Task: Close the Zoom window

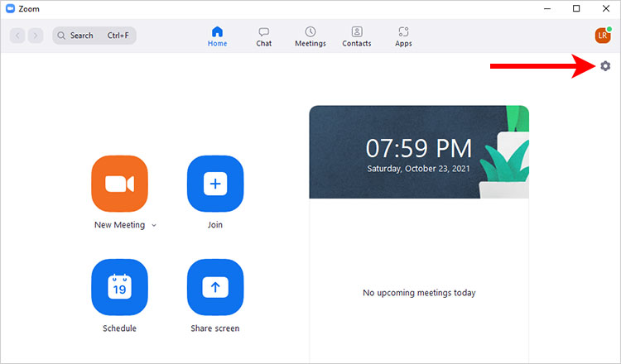Action: pos(606,9)
